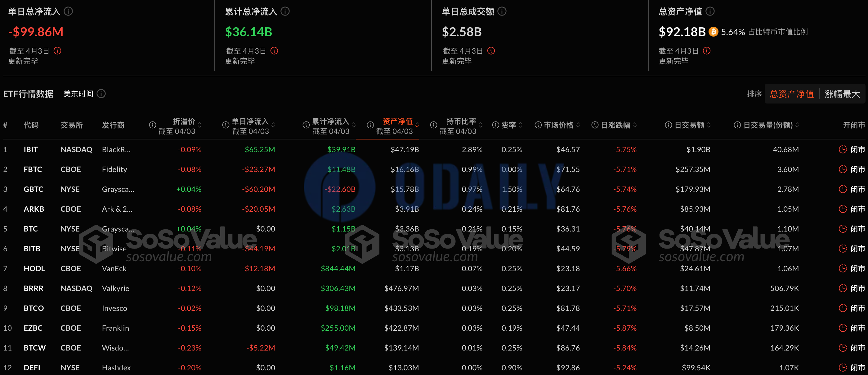Sort by 折溢价 using its sort arrows
868x375 pixels.
(200, 125)
